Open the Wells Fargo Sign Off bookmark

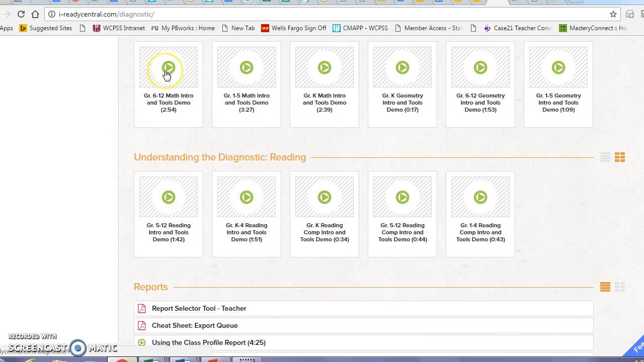click(294, 28)
